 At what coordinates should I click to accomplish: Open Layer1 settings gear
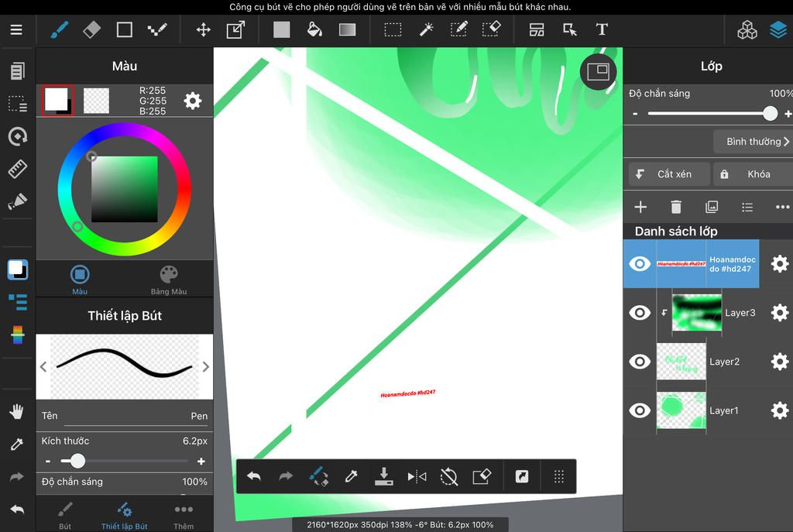(779, 410)
